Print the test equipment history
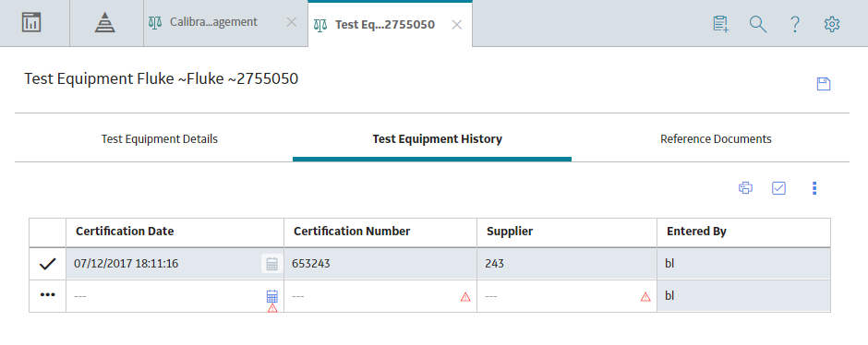 (746, 188)
